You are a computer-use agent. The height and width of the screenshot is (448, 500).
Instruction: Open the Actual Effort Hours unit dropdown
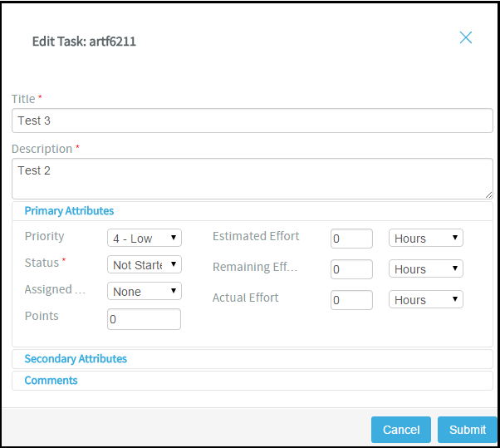pyautogui.click(x=426, y=299)
